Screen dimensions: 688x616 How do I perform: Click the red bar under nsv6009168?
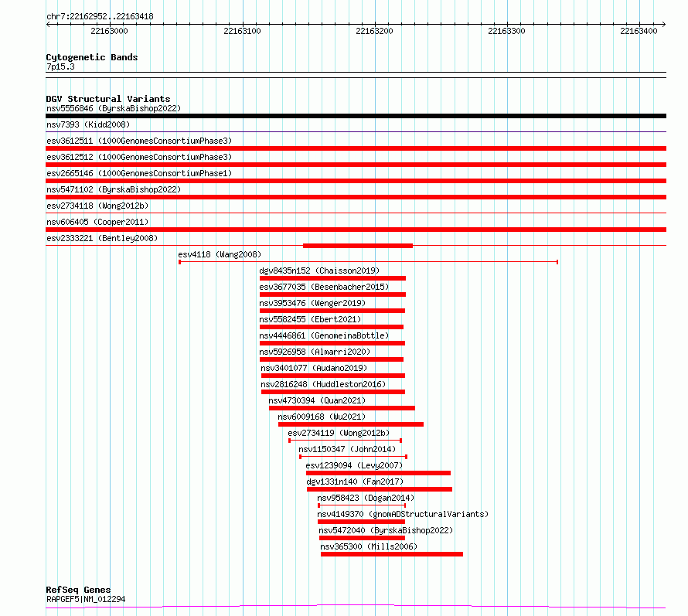(351, 424)
